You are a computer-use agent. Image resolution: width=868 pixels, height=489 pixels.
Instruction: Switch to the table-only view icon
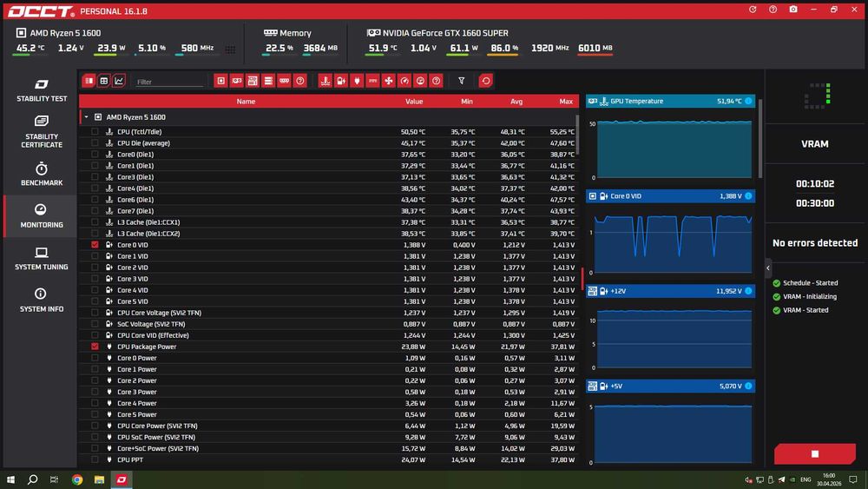(x=89, y=81)
